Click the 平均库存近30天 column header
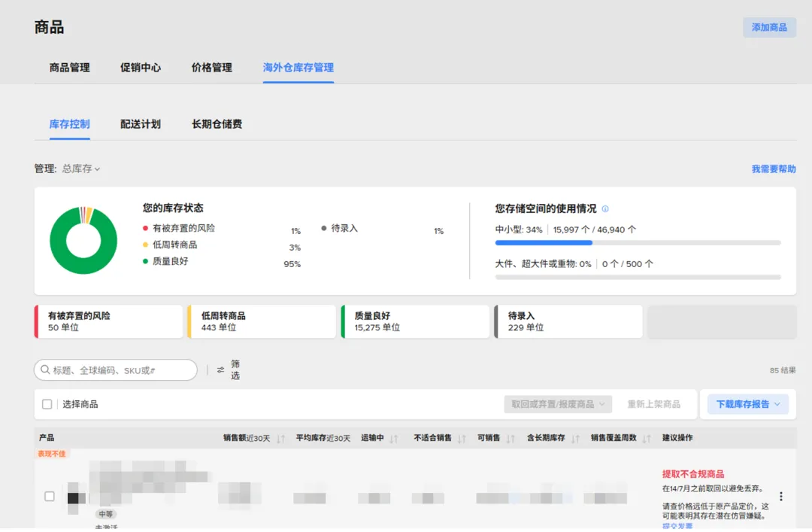The width and height of the screenshot is (812, 532). pos(323,438)
